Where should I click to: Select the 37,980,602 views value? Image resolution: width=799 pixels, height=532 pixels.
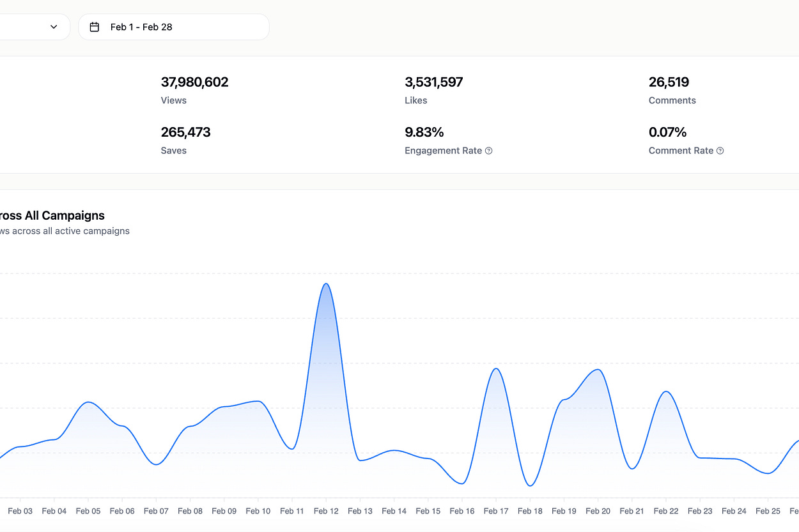coord(194,82)
